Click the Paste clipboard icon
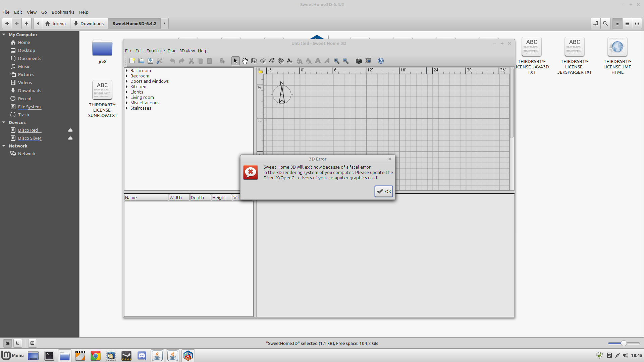 (209, 61)
